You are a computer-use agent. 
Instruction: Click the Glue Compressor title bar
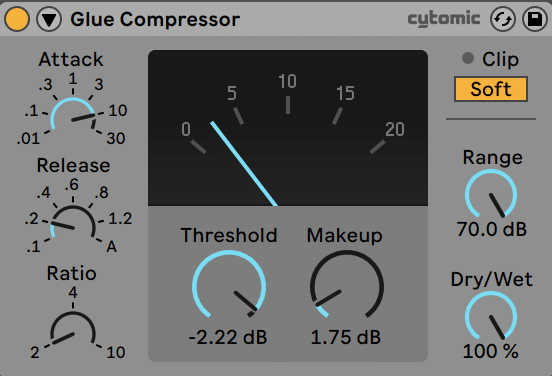(155, 19)
